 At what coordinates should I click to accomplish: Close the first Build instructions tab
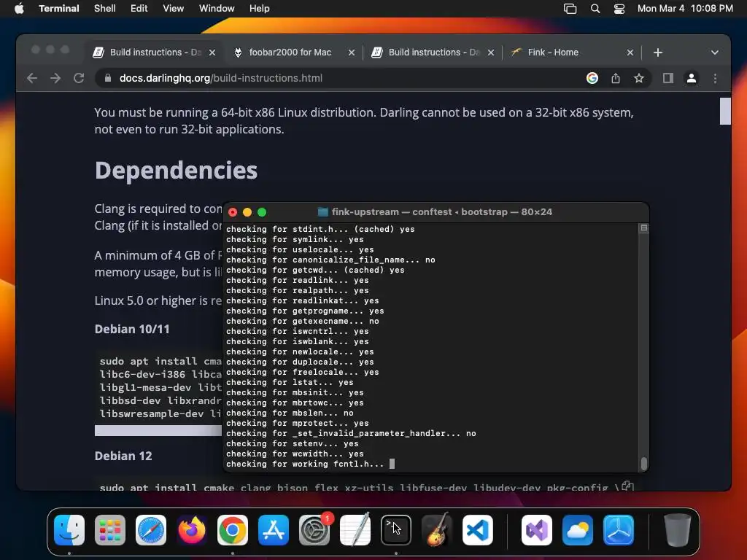(x=212, y=52)
